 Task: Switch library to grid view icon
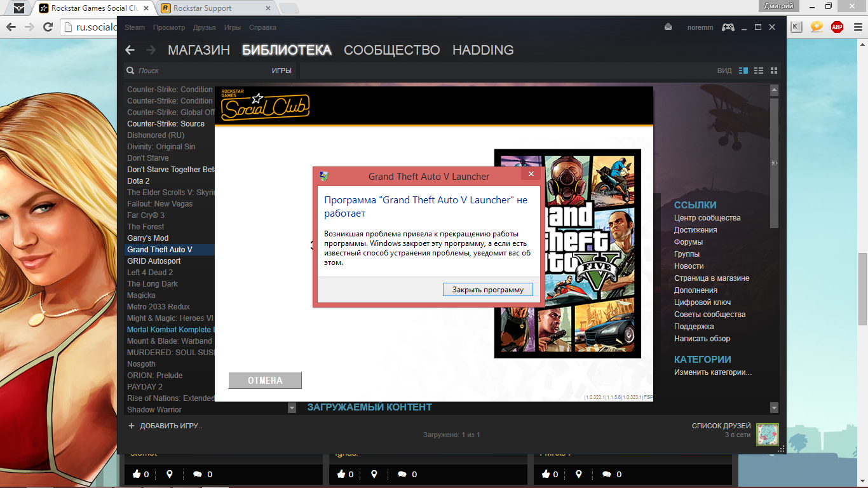(774, 71)
